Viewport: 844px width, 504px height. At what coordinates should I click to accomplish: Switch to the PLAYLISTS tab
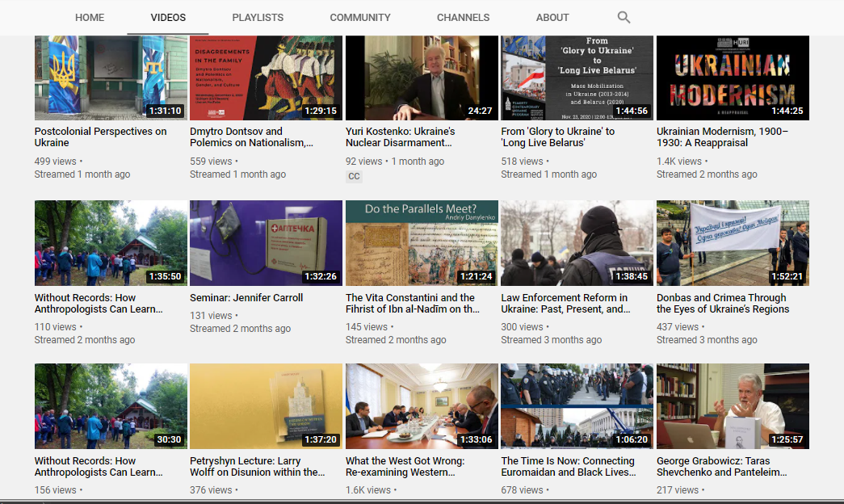pyautogui.click(x=258, y=17)
